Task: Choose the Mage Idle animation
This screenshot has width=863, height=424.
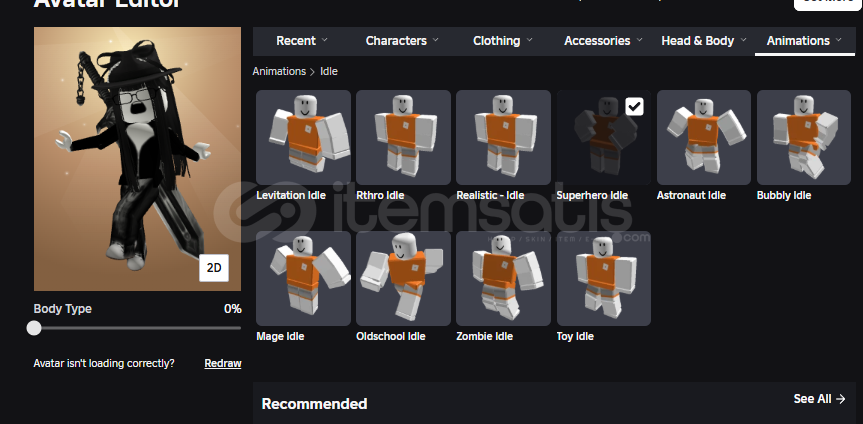Action: [x=303, y=278]
